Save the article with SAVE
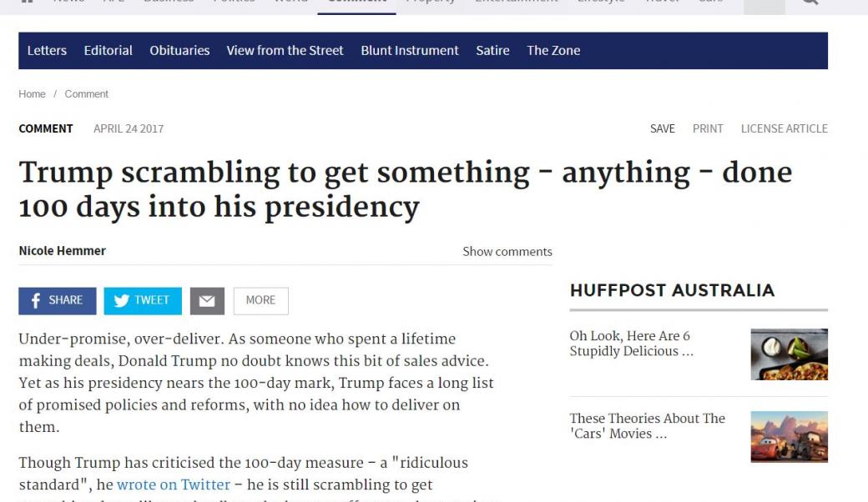Screen dimensions: 868x502 662,128
